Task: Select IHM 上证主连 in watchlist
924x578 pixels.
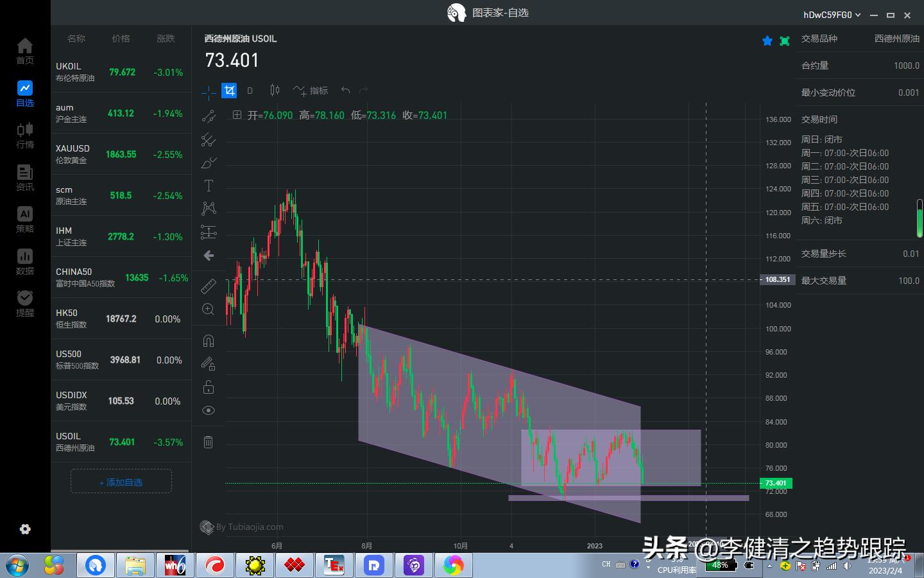Action: click(x=121, y=236)
